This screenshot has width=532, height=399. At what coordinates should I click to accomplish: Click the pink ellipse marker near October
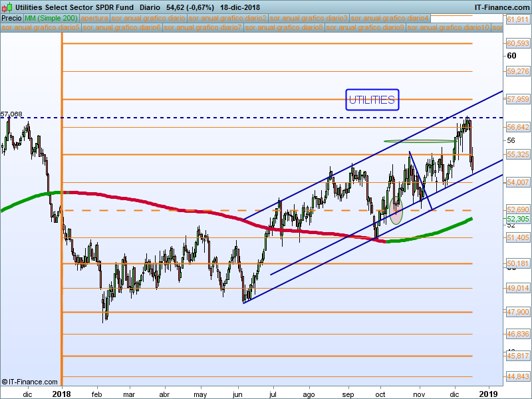pos(396,211)
